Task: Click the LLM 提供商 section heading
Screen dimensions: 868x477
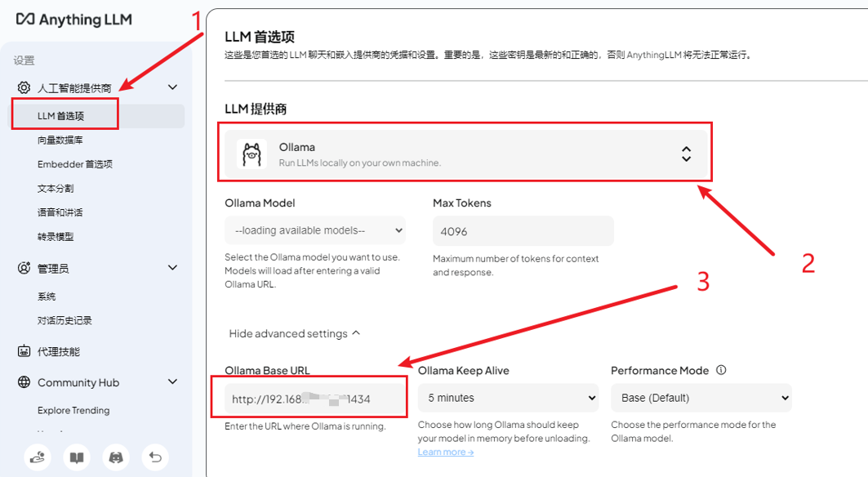Action: pyautogui.click(x=256, y=109)
